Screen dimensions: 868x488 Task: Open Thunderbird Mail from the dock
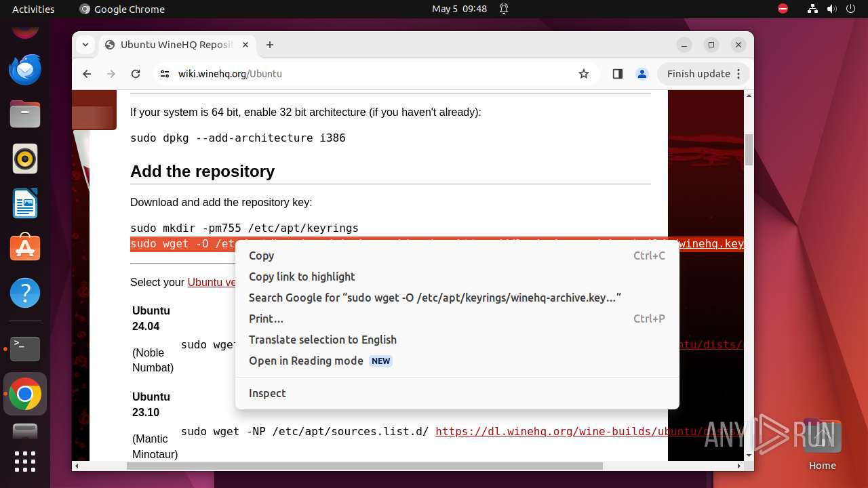(25, 70)
